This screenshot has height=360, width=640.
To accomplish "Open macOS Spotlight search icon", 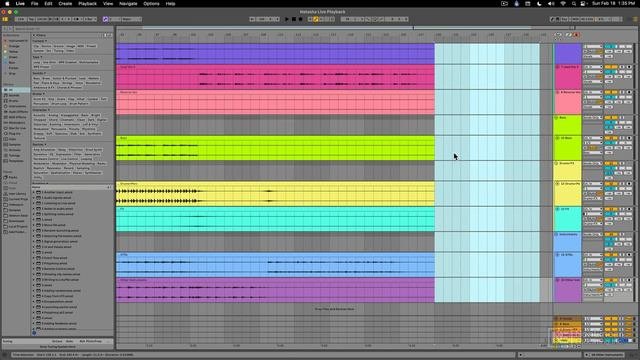I will [573, 4].
